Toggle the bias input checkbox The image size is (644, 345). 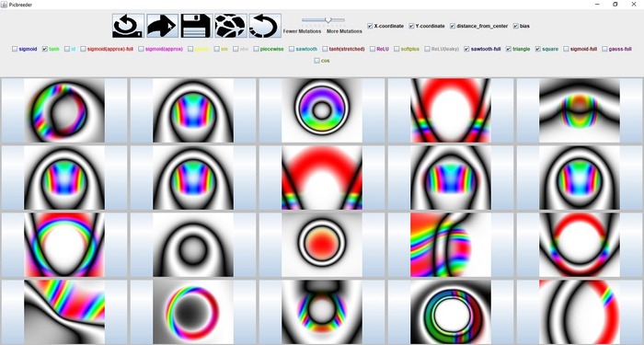point(516,26)
